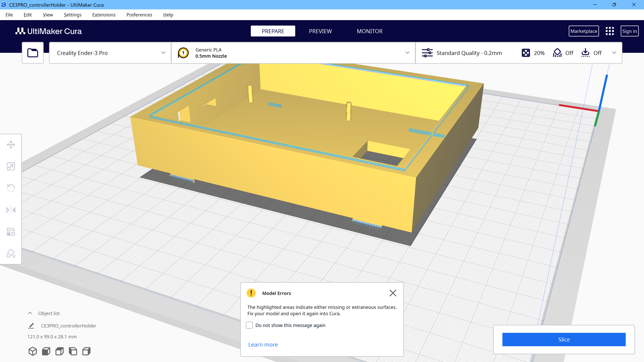Select the Move tool in left toolbar
The height and width of the screenshot is (362, 644).
pos(11,145)
